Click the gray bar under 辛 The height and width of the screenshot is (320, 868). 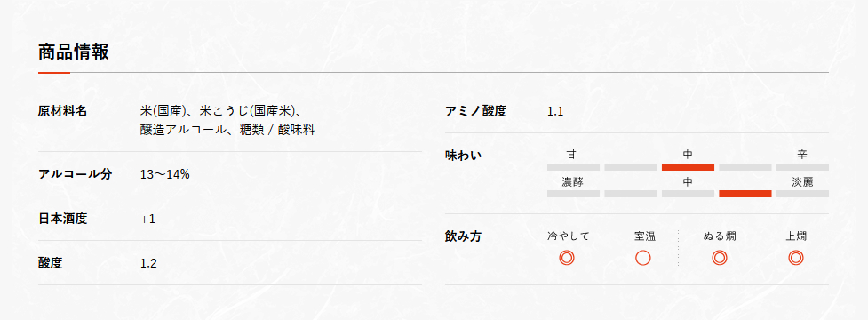[802, 167]
